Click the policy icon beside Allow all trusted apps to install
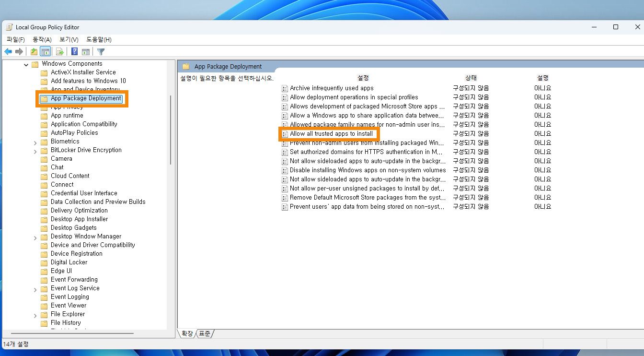644x356 pixels. 285,134
